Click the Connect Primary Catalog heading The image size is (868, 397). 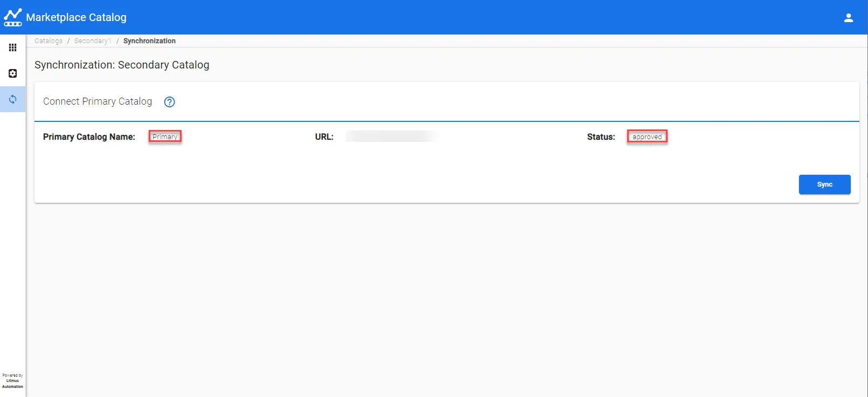coord(98,101)
